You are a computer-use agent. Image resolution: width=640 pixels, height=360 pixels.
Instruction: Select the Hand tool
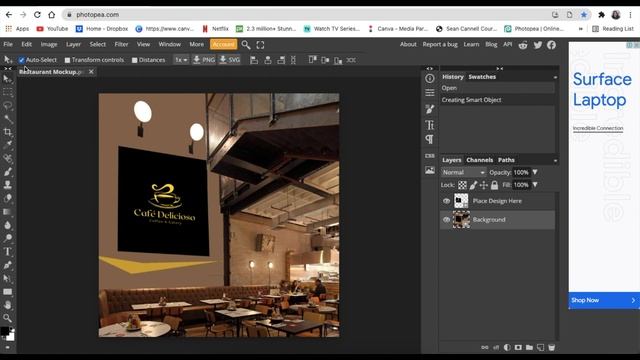[7, 305]
